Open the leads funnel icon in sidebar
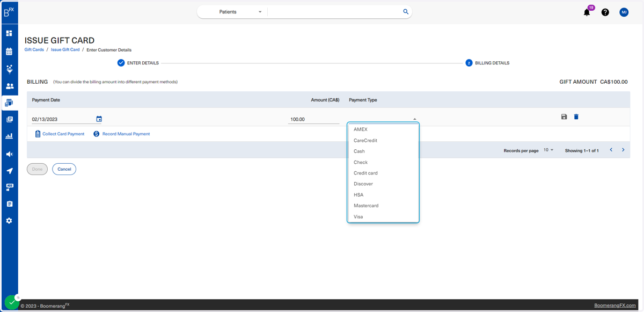 9,69
